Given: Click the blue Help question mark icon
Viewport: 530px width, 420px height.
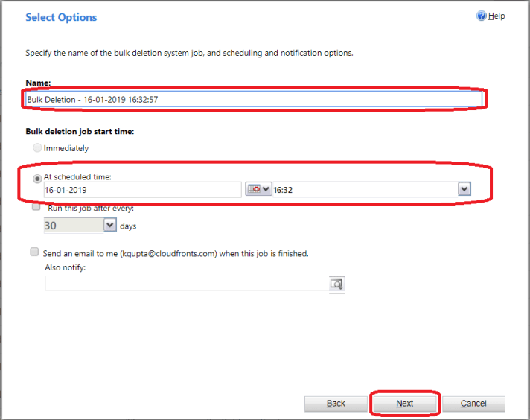Looking at the screenshot, I should pos(481,16).
